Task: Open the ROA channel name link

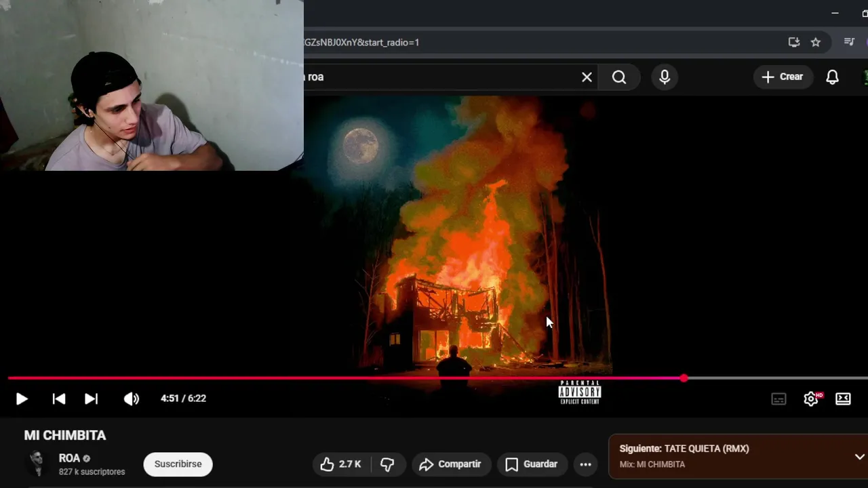Action: pos(69,458)
